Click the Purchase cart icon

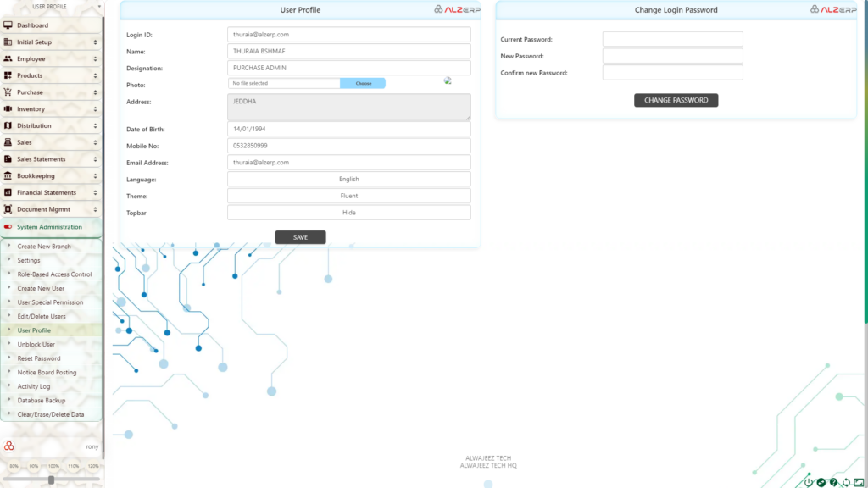click(x=8, y=91)
